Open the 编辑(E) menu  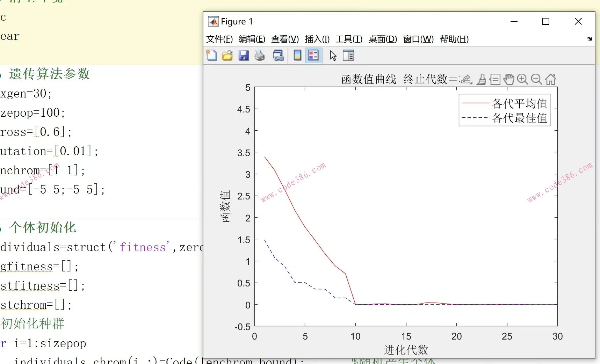[252, 39]
